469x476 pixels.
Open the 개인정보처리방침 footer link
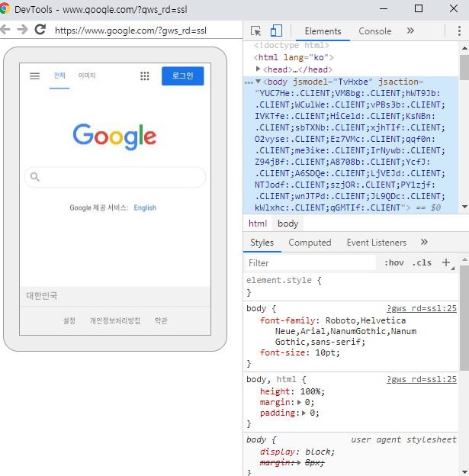coord(115,320)
